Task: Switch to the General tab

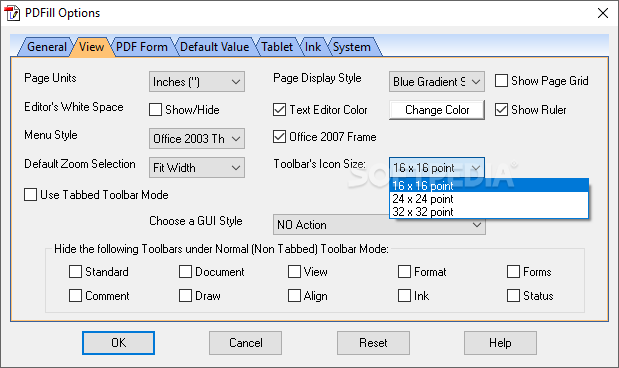Action: (x=47, y=47)
